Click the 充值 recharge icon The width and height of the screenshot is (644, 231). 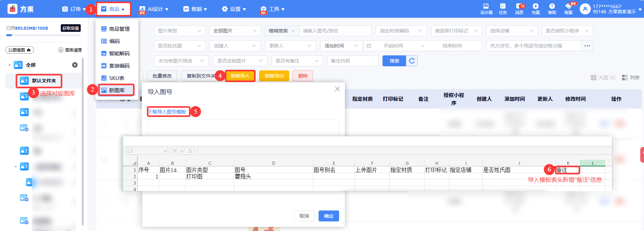536,9
